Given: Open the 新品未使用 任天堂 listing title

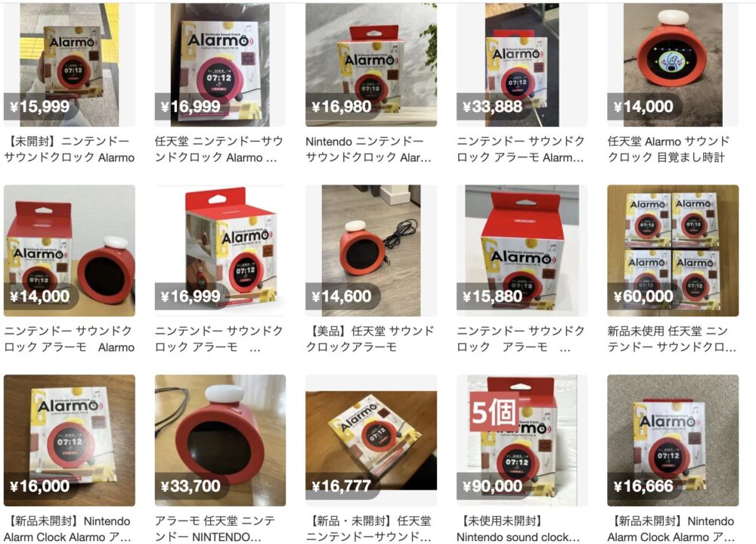Looking at the screenshot, I should pos(672,339).
